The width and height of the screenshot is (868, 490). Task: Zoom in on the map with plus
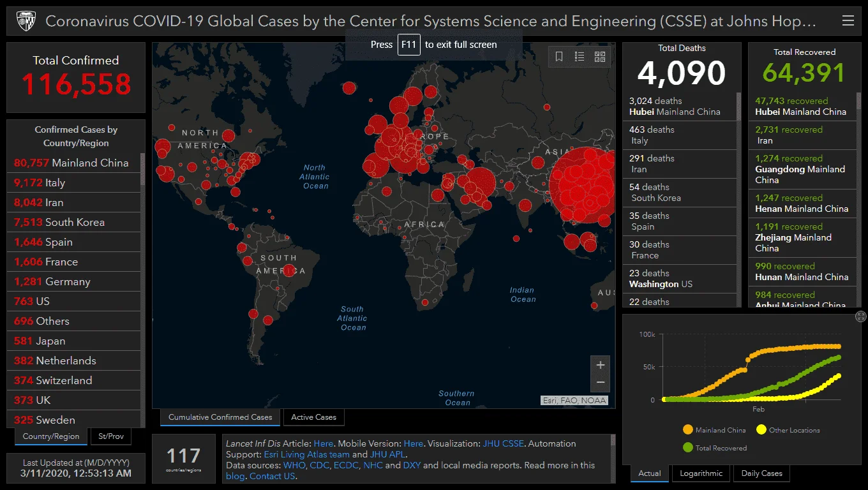pyautogui.click(x=600, y=365)
